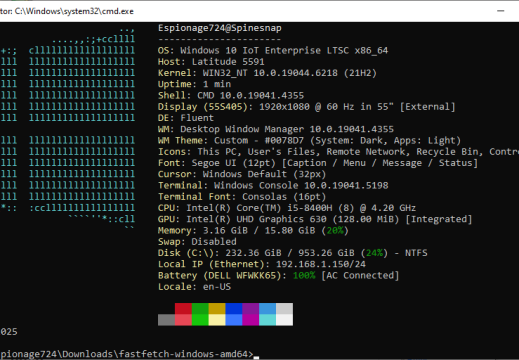
Task: Click the minimize button of cmd.exe window
Action: pos(500,11)
